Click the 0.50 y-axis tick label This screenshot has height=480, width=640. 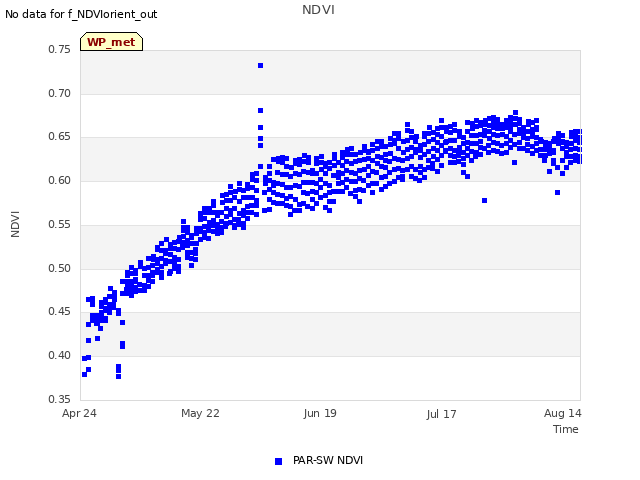tap(60, 269)
